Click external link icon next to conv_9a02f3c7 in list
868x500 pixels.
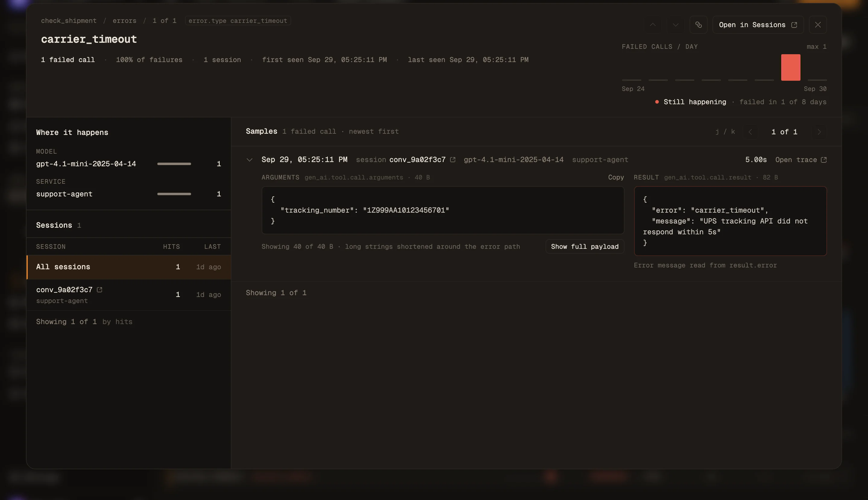[99, 290]
